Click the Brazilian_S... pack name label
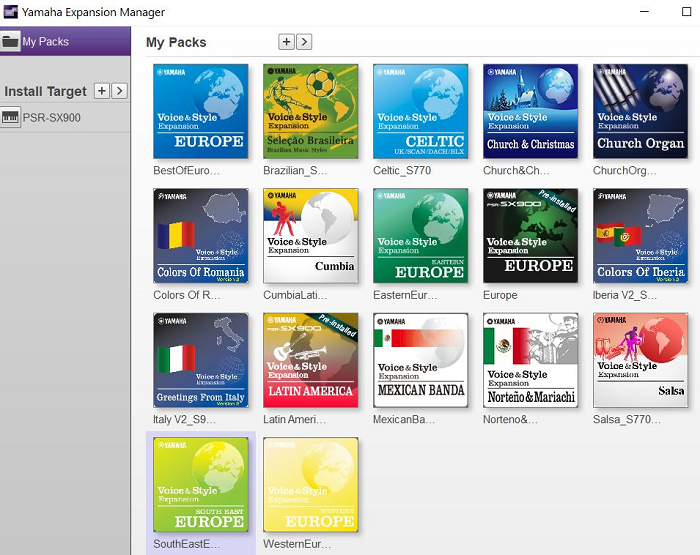 click(295, 171)
